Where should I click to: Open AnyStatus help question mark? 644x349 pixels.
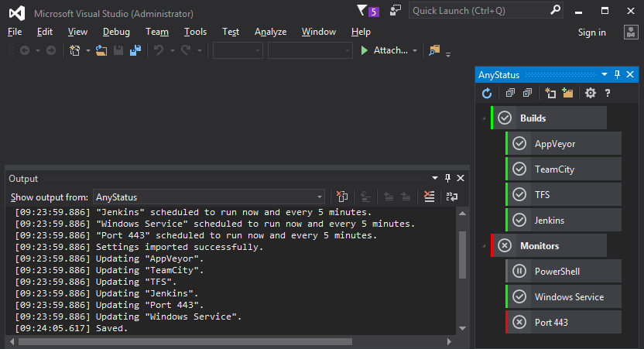click(608, 93)
